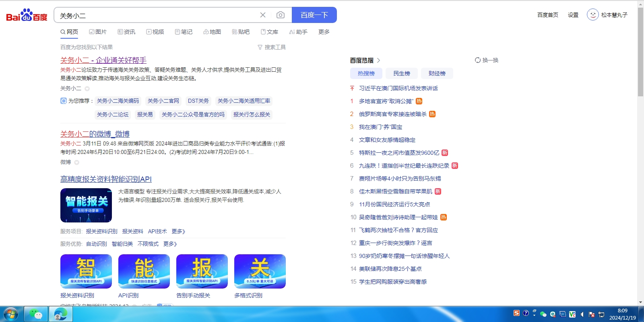The image size is (644, 322).
Task: Open AI 助手 tab
Action: (x=298, y=32)
